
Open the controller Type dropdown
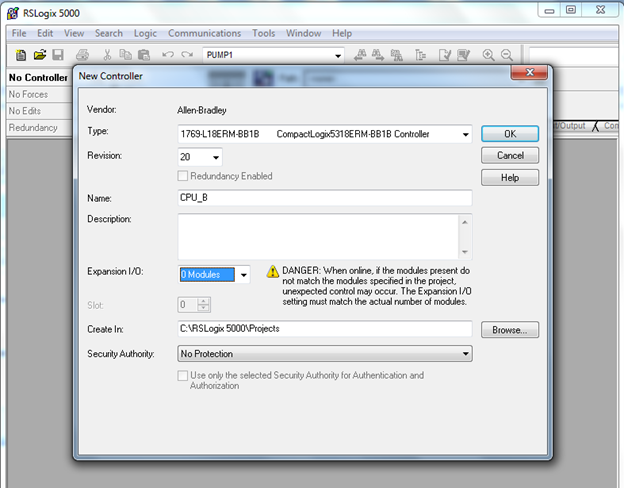click(x=465, y=134)
